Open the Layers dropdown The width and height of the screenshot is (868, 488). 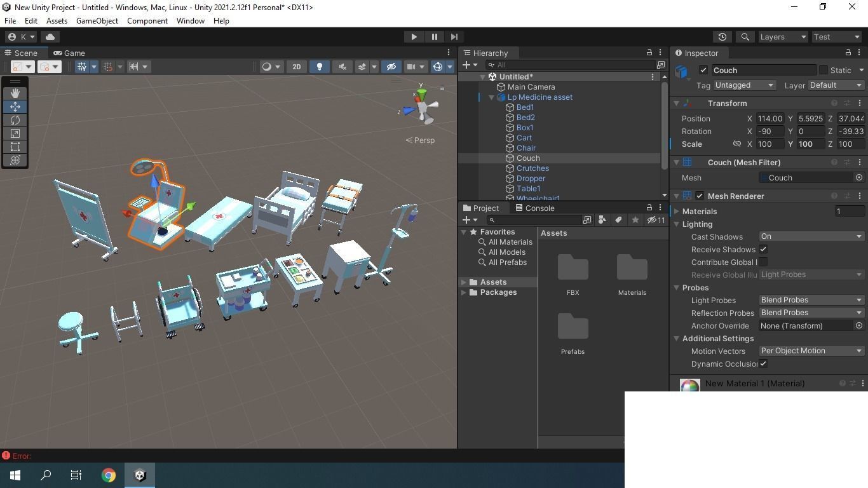tap(783, 37)
